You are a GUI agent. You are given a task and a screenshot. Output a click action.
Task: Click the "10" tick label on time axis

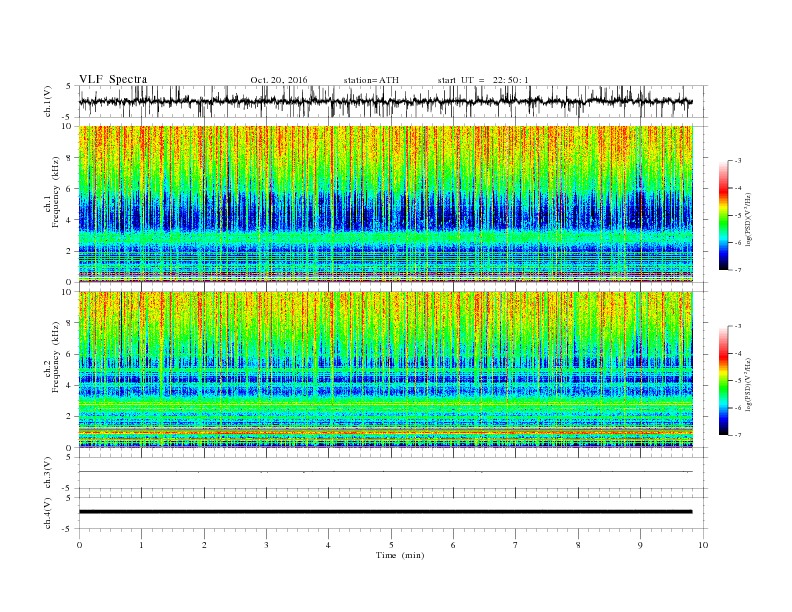[703, 545]
